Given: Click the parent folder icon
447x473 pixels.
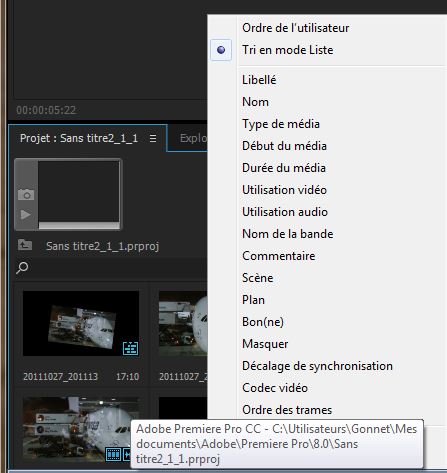Looking at the screenshot, I should pyautogui.click(x=25, y=245).
